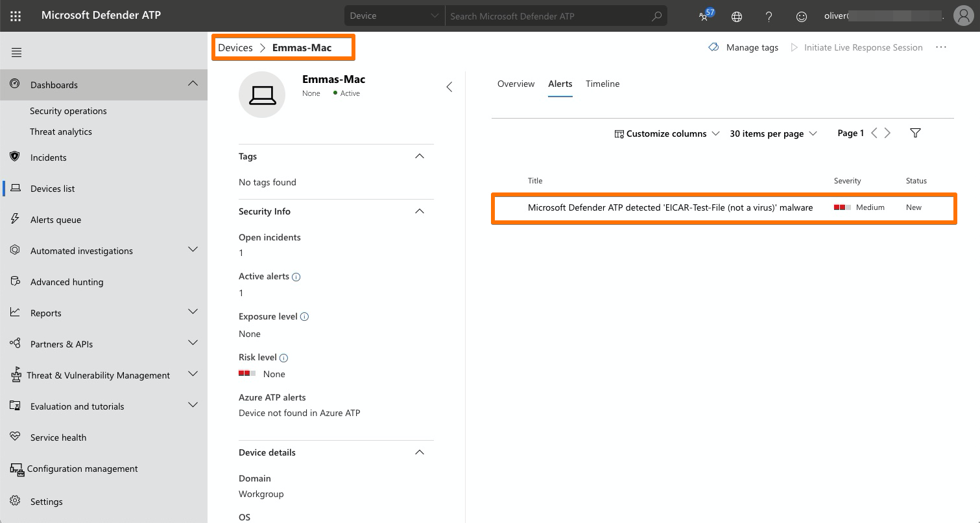Viewport: 980px width, 523px height.
Task: Switch to the Timeline tab
Action: click(x=603, y=84)
